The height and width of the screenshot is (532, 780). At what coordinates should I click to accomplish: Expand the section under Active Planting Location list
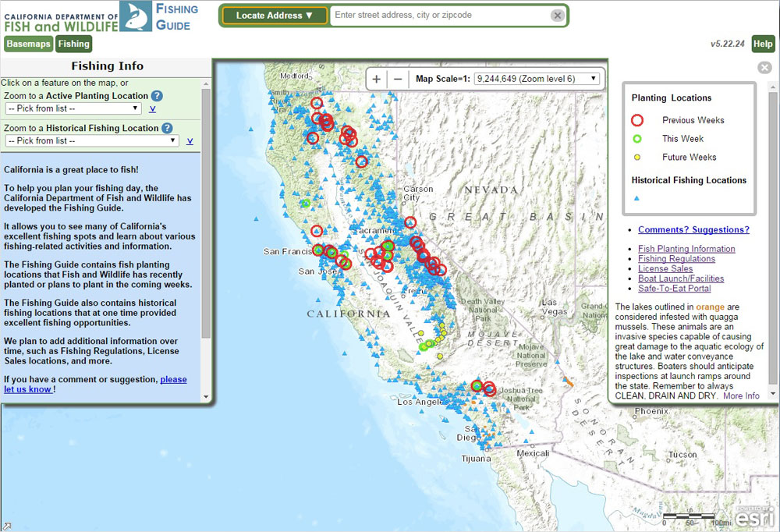tap(153, 109)
